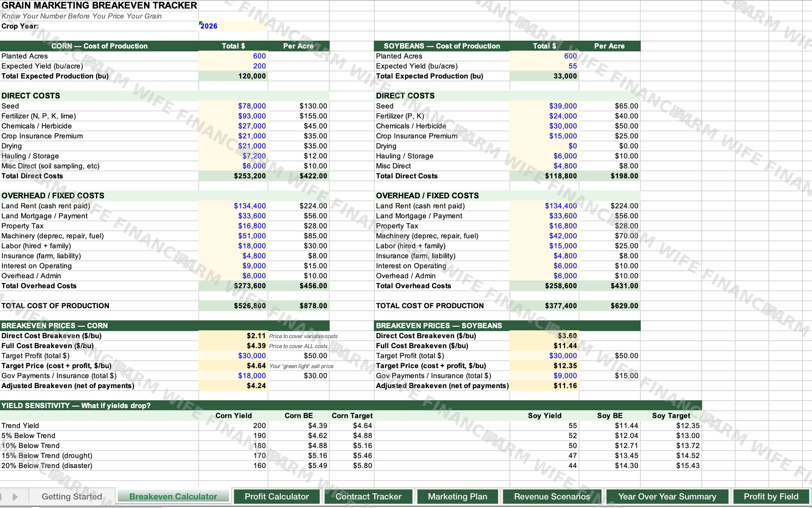The image size is (812, 508).
Task: Select corn Planted Acres value 600
Action: 233,56
